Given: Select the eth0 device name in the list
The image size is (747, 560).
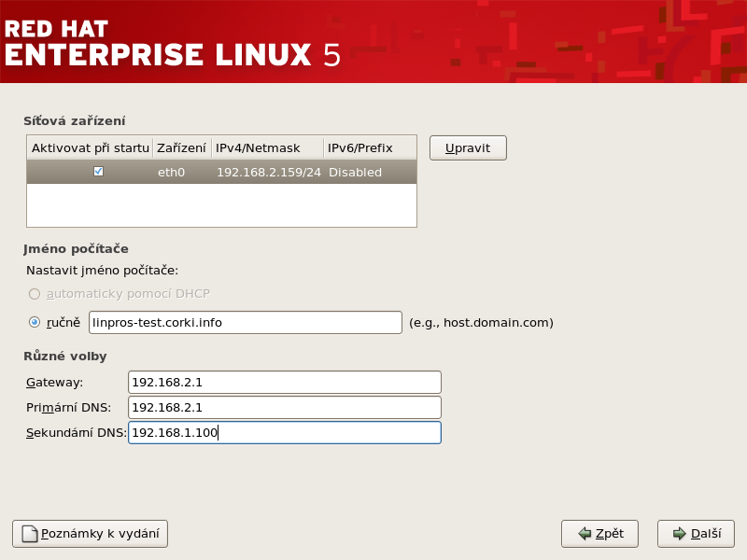Looking at the screenshot, I should (171, 172).
